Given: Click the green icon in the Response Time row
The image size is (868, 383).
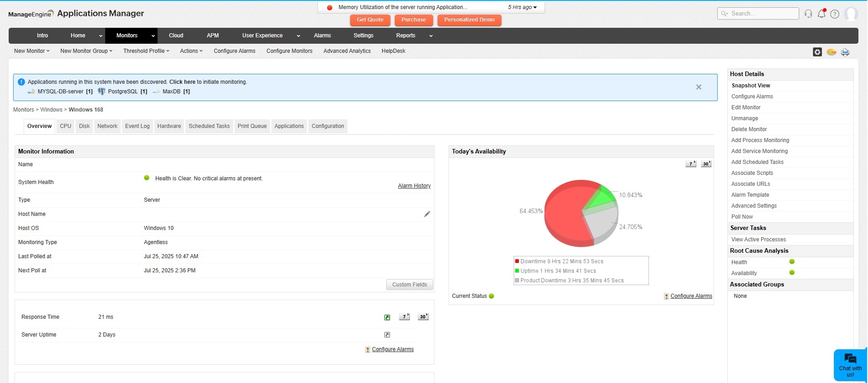Looking at the screenshot, I should 387,317.
